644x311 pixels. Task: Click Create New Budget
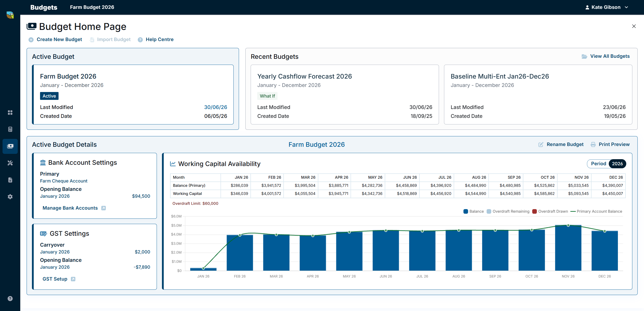(x=59, y=40)
